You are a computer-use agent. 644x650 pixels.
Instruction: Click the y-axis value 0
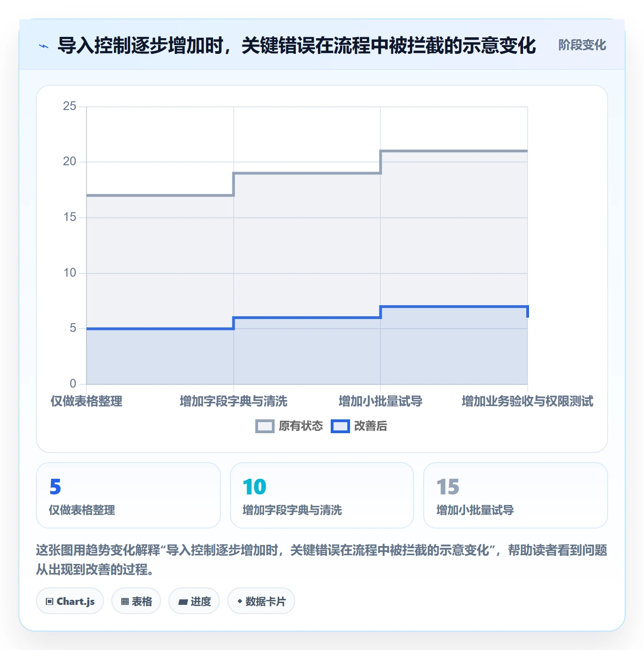coord(73,384)
